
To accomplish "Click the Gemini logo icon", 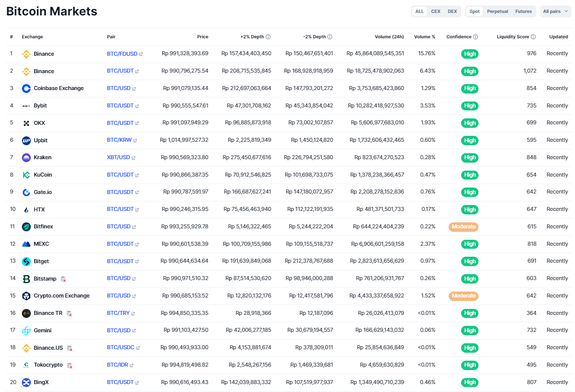I will [26, 331].
